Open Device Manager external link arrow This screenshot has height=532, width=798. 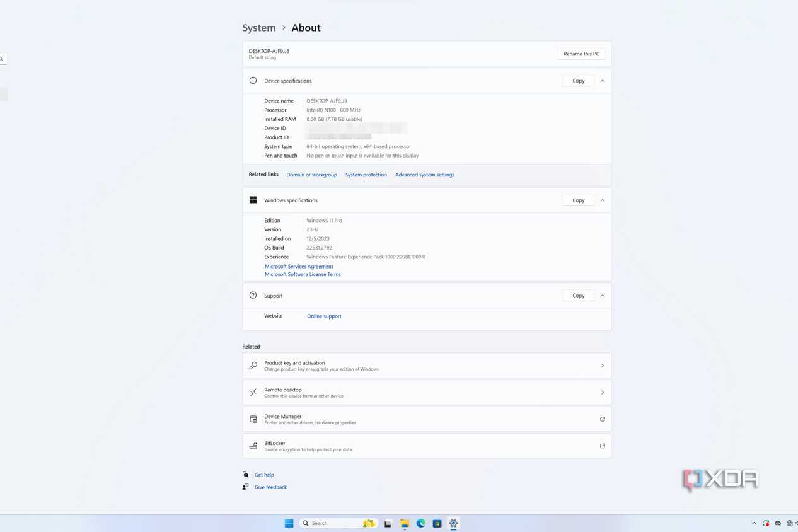602,419
